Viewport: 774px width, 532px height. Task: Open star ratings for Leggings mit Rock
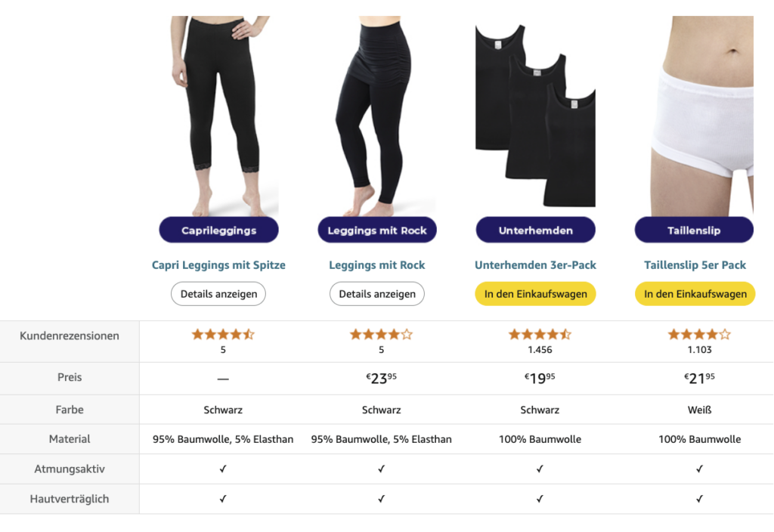point(381,334)
